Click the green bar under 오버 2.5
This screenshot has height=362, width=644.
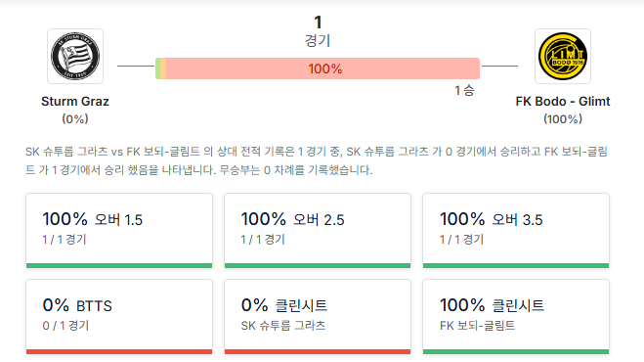click(x=318, y=266)
